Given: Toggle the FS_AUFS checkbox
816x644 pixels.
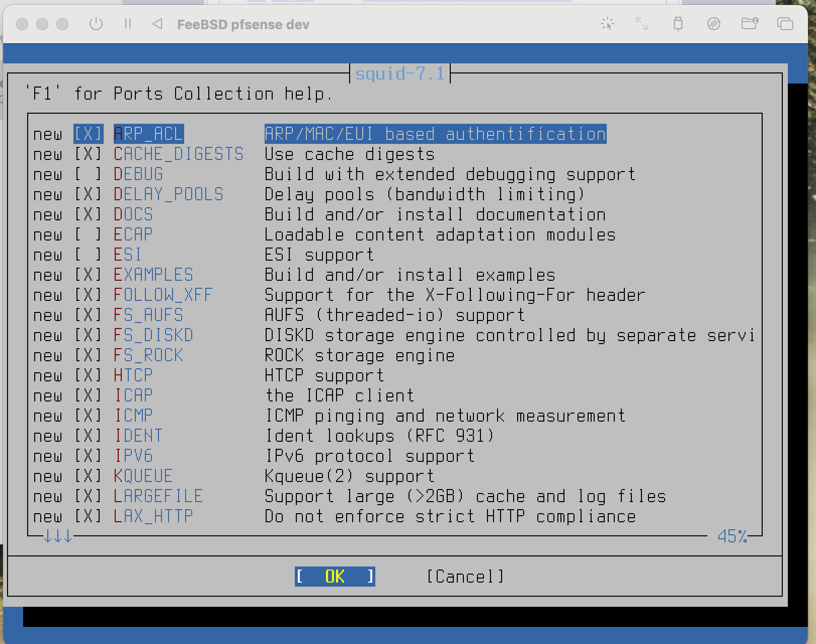Looking at the screenshot, I should point(89,315).
